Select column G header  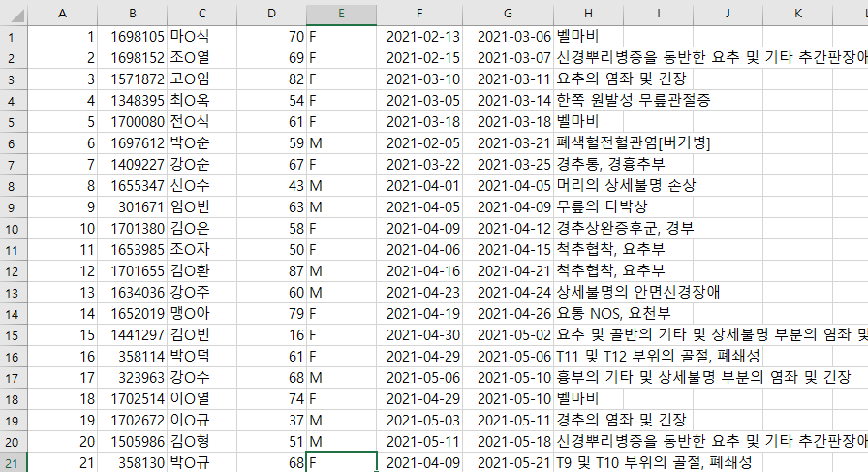click(x=508, y=14)
